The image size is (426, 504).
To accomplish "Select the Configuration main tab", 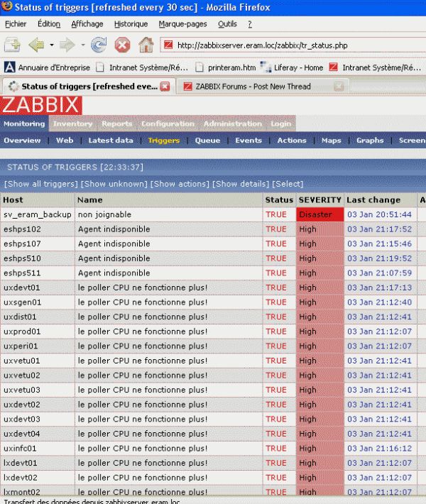I will point(168,124).
